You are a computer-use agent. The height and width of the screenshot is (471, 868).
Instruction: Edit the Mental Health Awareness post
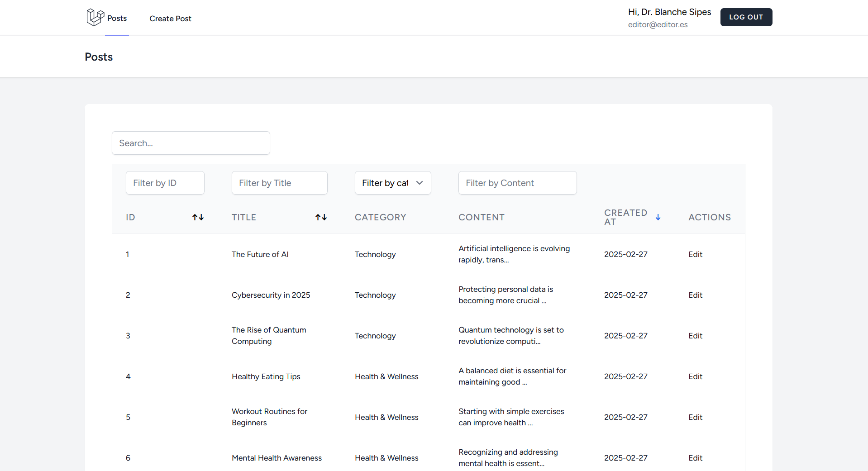point(695,458)
